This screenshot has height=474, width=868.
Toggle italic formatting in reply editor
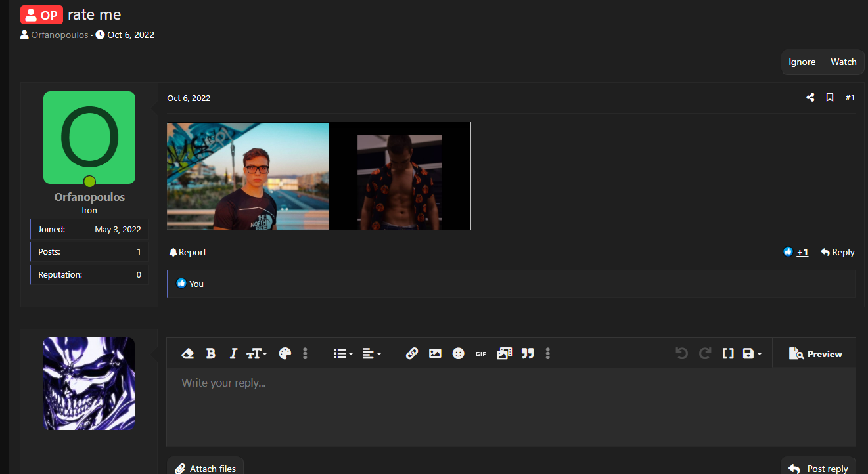[x=233, y=354]
